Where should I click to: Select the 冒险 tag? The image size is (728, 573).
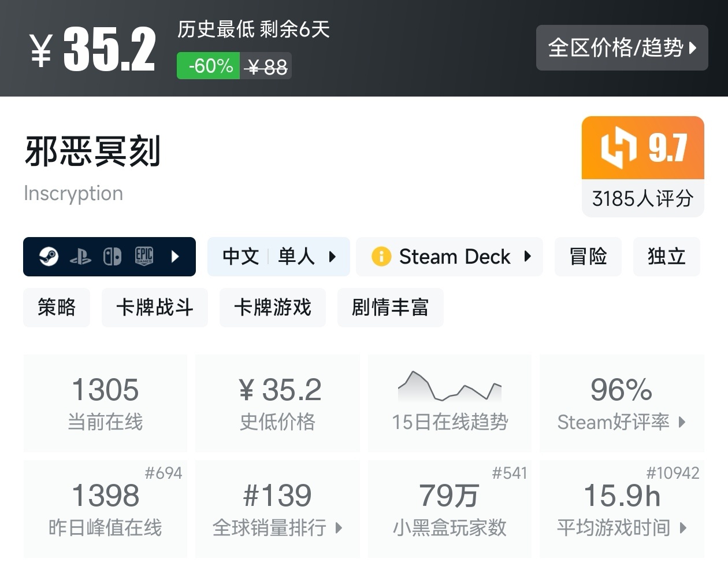click(x=588, y=256)
